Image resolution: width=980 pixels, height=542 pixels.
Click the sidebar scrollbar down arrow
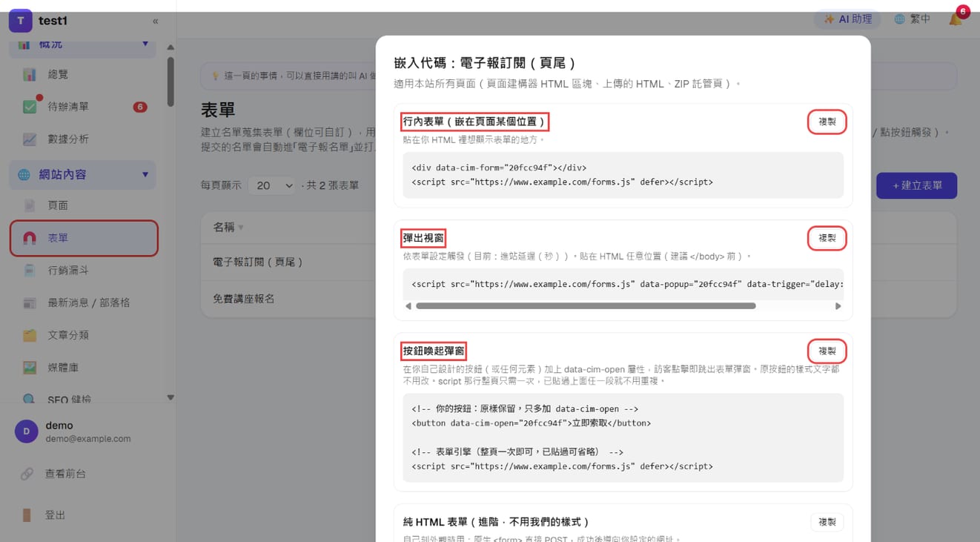click(x=170, y=397)
